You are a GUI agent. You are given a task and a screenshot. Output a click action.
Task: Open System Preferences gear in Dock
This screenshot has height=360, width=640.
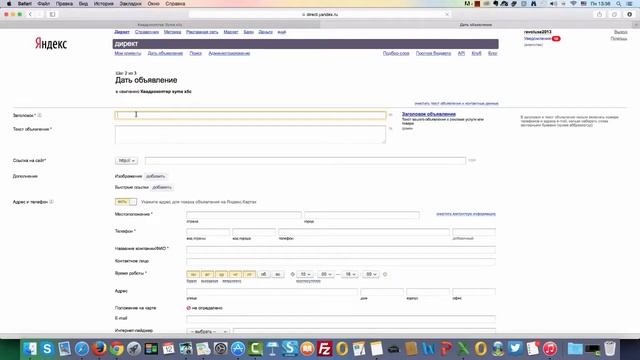220,349
